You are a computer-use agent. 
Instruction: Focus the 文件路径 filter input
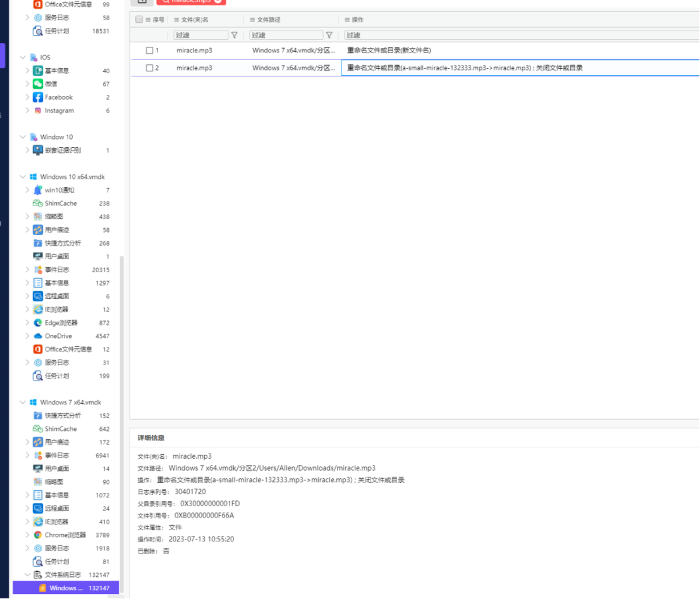[286, 35]
